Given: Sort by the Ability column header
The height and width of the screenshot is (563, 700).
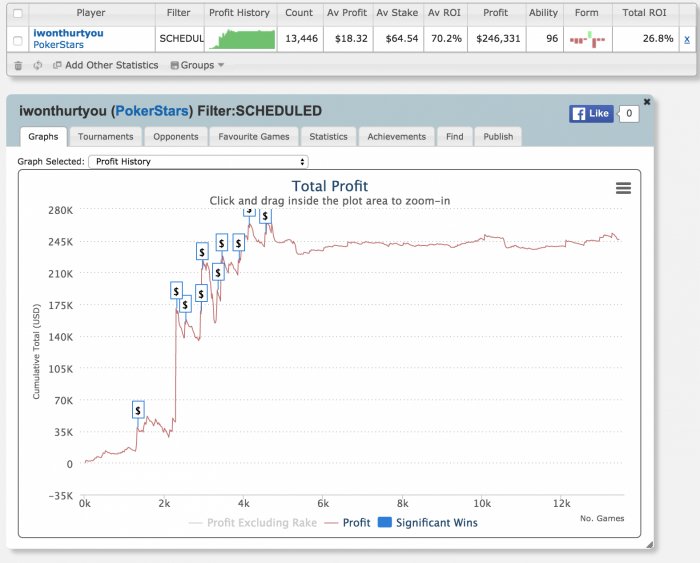Looking at the screenshot, I should click(x=543, y=13).
